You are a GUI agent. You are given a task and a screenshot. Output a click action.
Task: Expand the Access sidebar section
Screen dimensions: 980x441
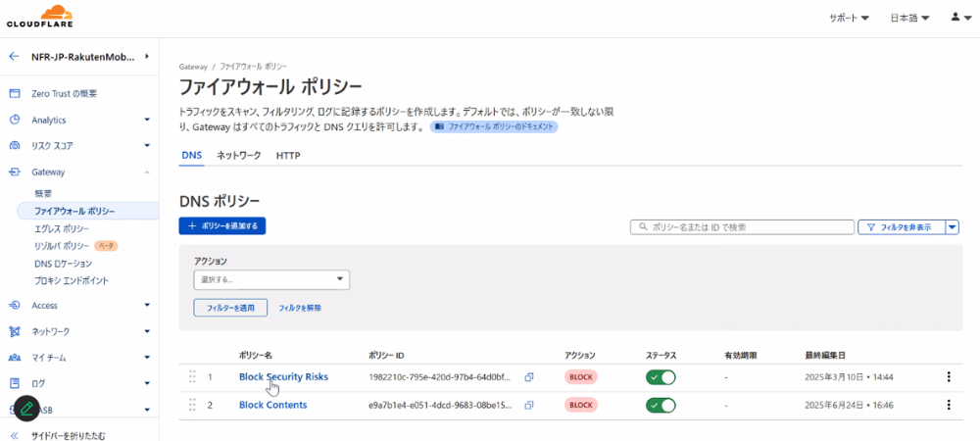point(147,306)
